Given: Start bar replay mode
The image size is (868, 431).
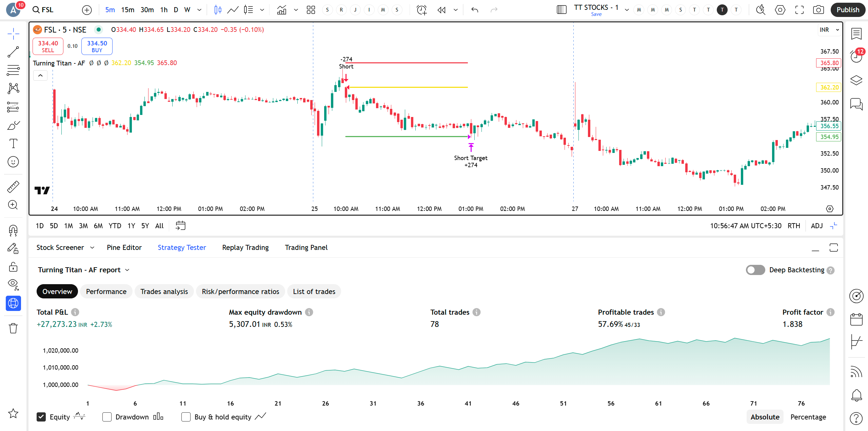Looking at the screenshot, I should click(x=441, y=10).
